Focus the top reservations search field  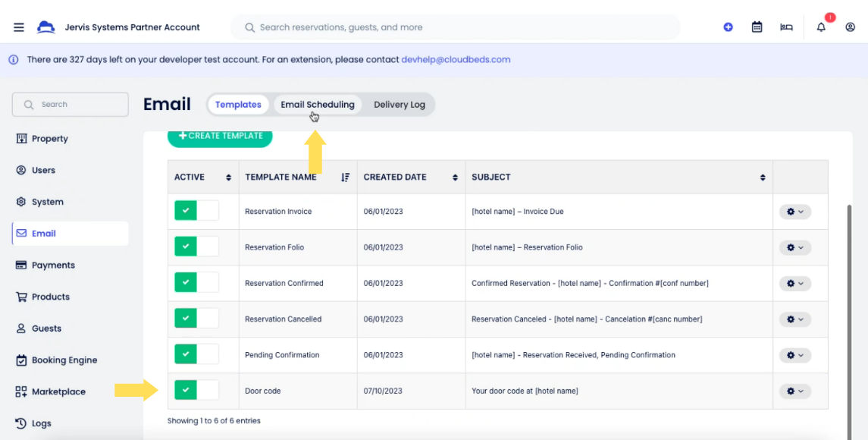point(455,27)
